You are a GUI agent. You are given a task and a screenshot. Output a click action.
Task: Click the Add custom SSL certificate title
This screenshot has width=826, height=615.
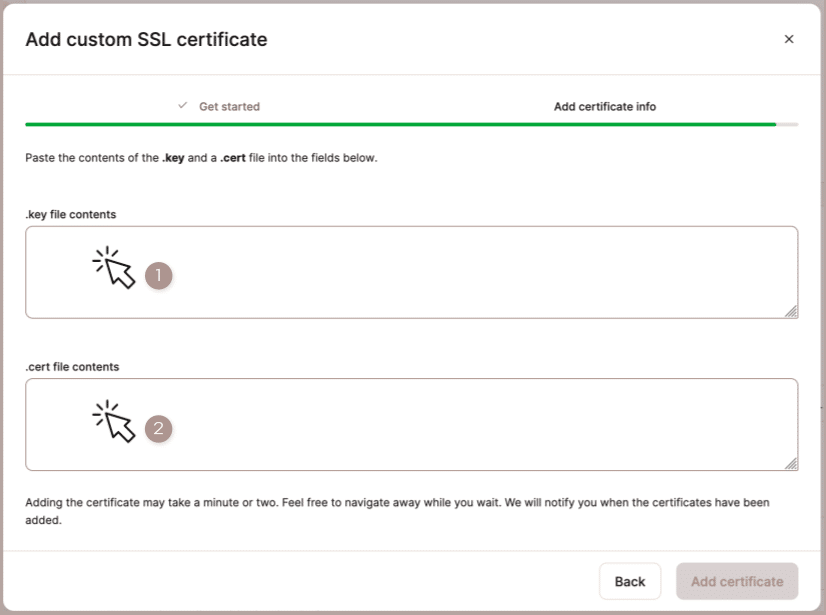click(x=145, y=39)
